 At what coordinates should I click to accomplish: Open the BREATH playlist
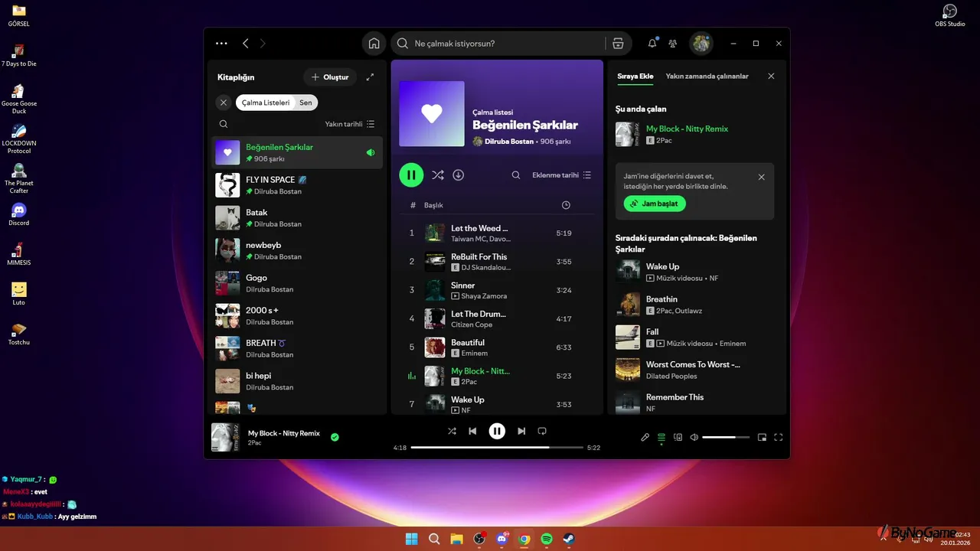click(x=297, y=348)
